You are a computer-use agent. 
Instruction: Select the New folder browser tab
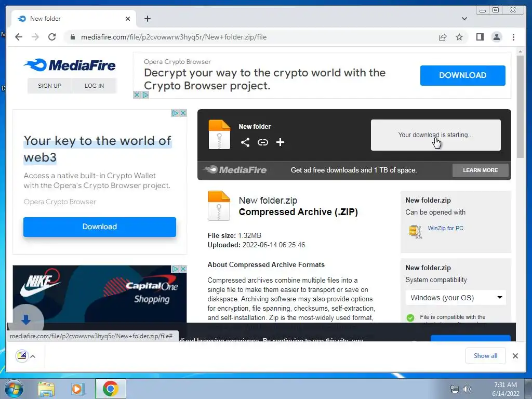coord(74,19)
